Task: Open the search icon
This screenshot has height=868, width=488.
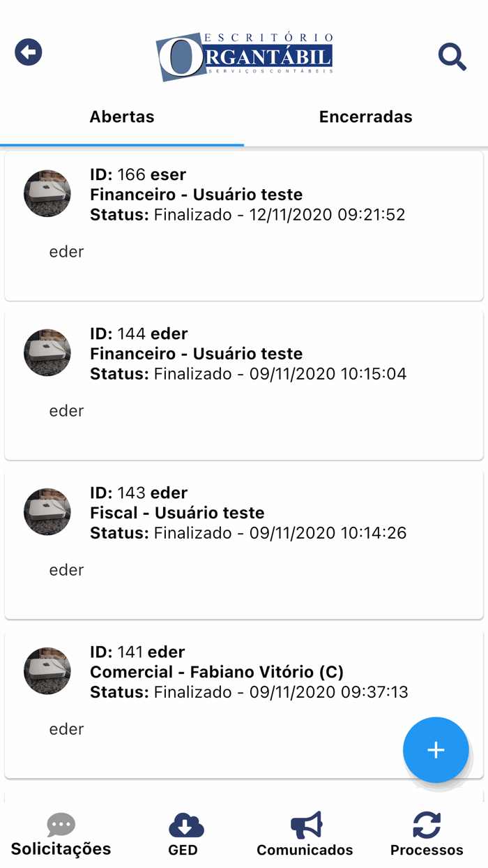Action: coord(452,57)
